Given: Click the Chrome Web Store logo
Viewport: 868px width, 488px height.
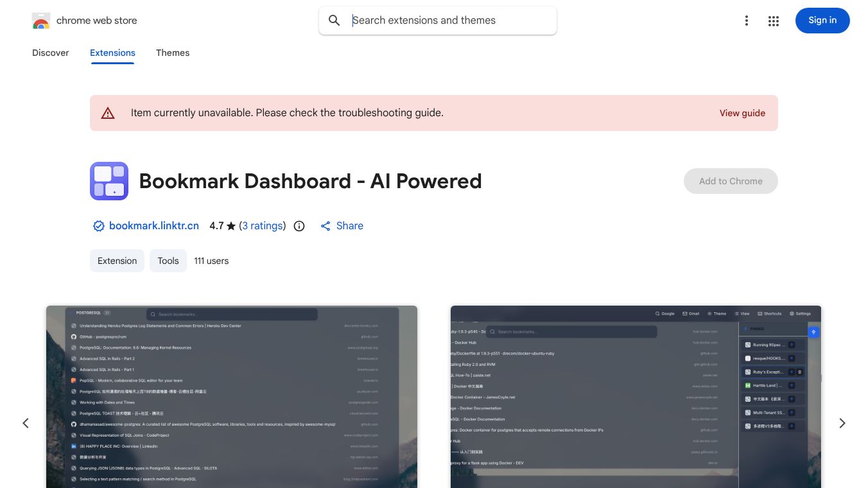Looking at the screenshot, I should coord(40,21).
